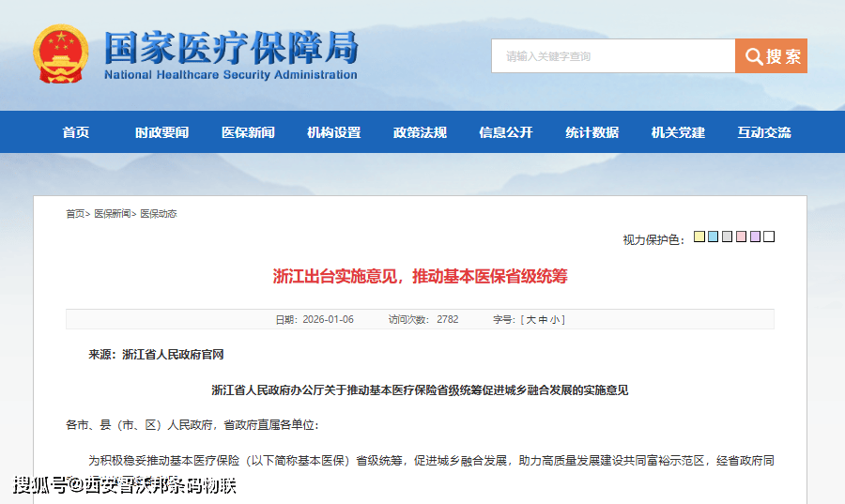The image size is (845, 504).
Task: Click the English subtitle National Healthcare Security Administration
Action: (x=231, y=75)
